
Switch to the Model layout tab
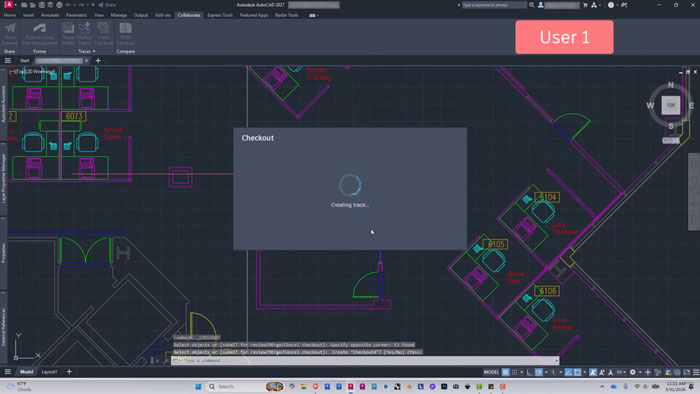point(26,372)
